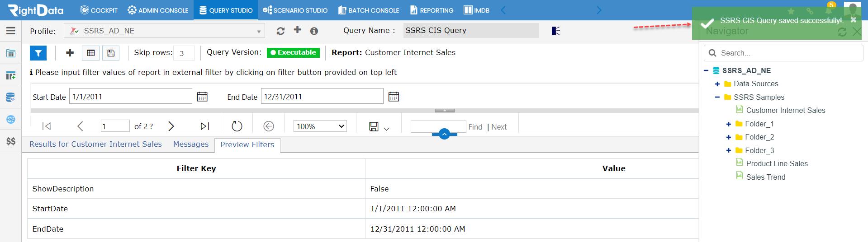Click the End Date text field
Screen dimensions: 868x242
coord(322,96)
